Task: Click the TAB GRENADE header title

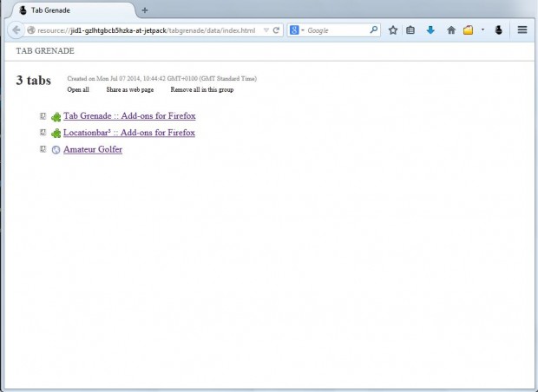Action: pos(45,51)
